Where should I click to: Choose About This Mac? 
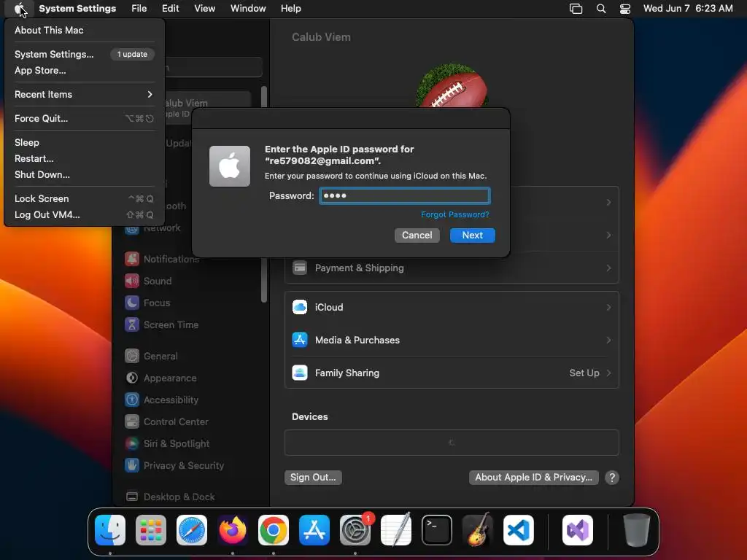tap(84, 30)
